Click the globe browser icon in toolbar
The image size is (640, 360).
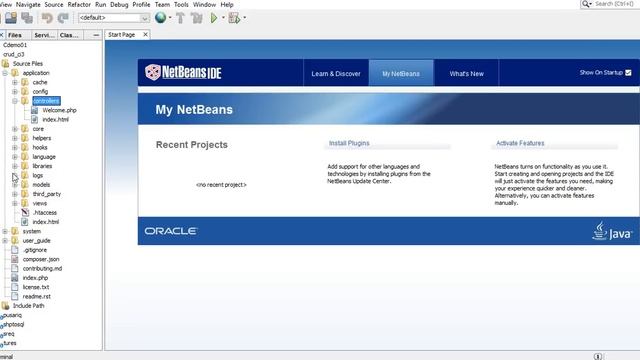pyautogui.click(x=160, y=18)
